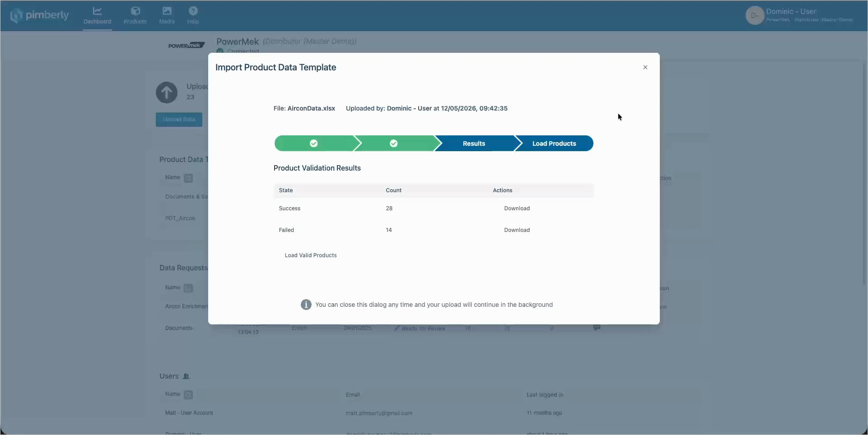Download the Failed results file
The height and width of the screenshot is (435, 868).
517,230
